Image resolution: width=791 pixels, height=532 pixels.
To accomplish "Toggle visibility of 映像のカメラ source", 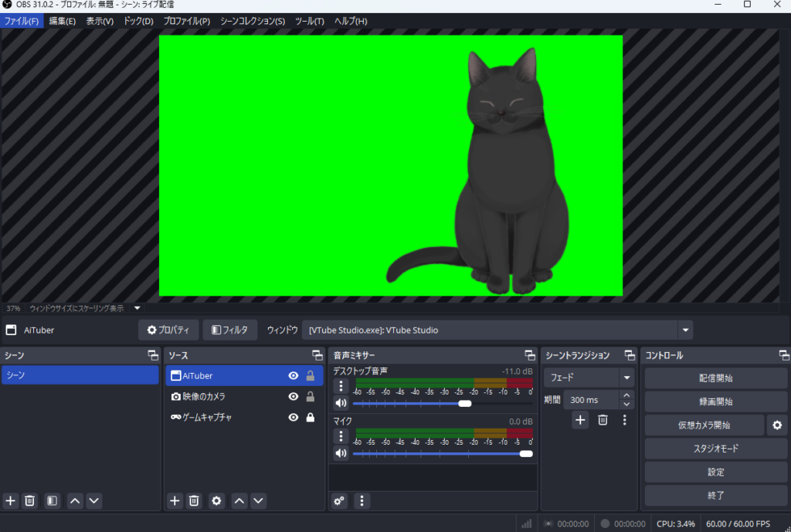I will point(294,397).
